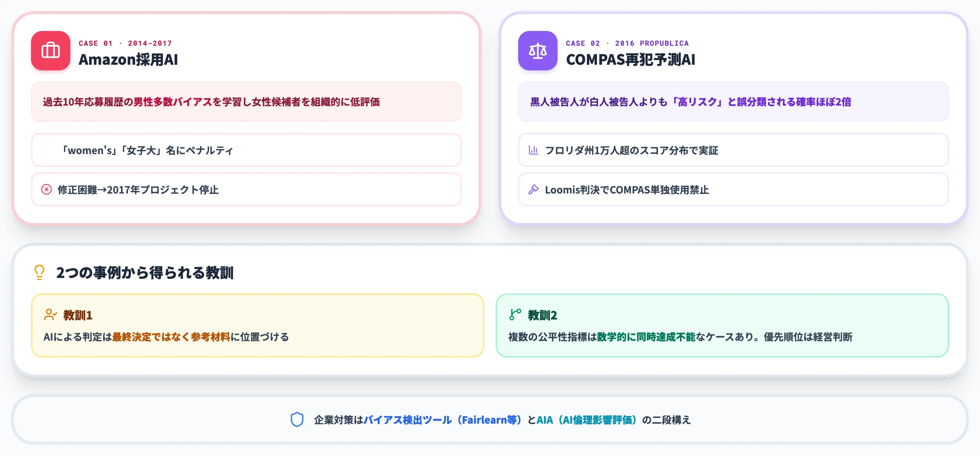This screenshot has height=456, width=980.
Task: Click the の二段構え text in the footer banner
Action: (x=666, y=420)
